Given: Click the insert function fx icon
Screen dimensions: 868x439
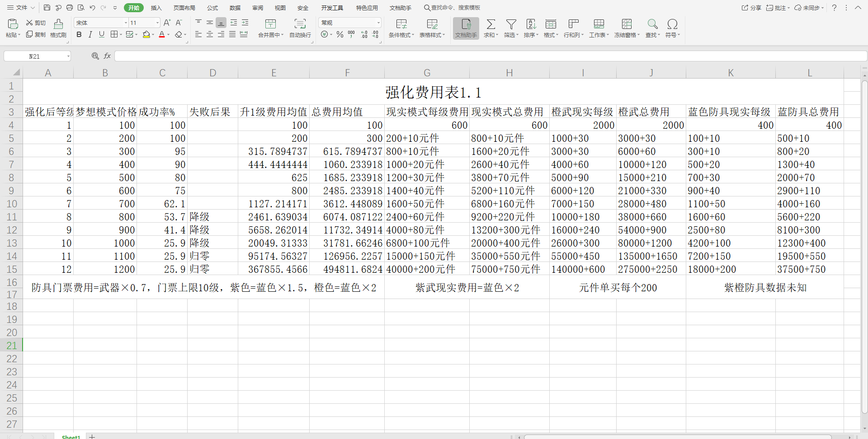Looking at the screenshot, I should point(107,56).
